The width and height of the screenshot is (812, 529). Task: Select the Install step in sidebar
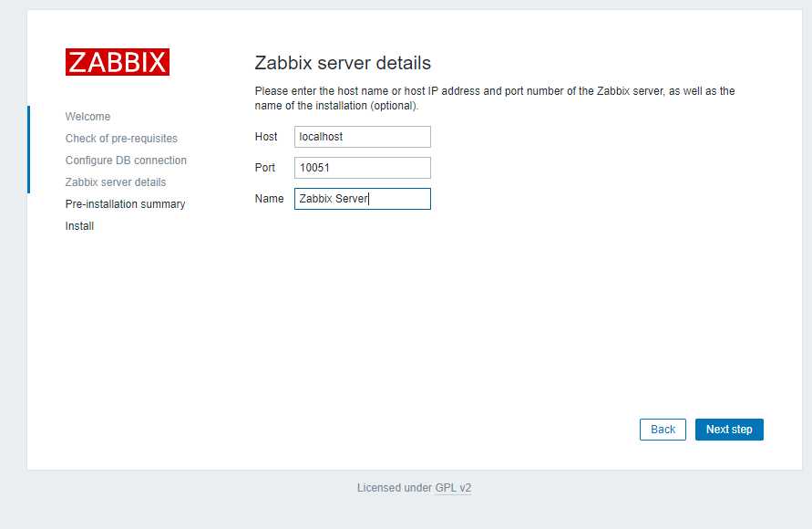(79, 226)
